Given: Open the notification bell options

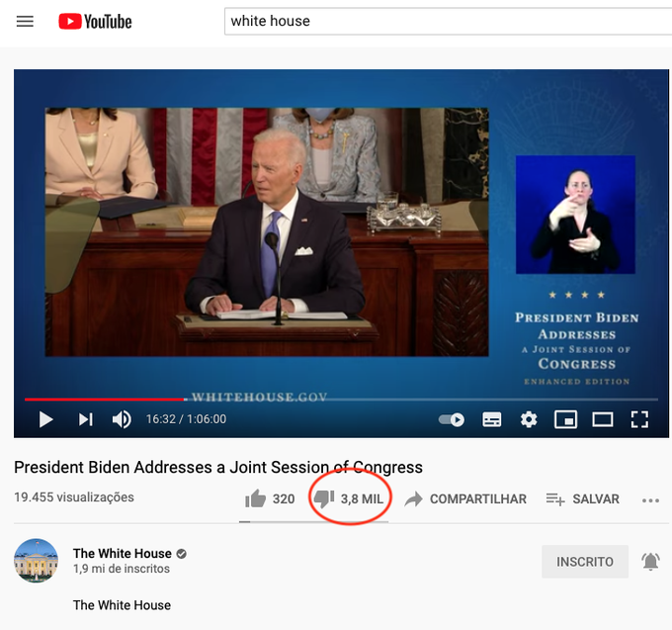Looking at the screenshot, I should pos(650,562).
